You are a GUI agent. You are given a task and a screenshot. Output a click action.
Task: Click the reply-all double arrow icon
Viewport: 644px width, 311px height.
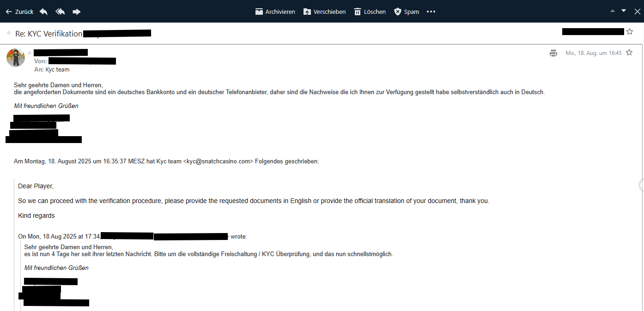pos(60,12)
